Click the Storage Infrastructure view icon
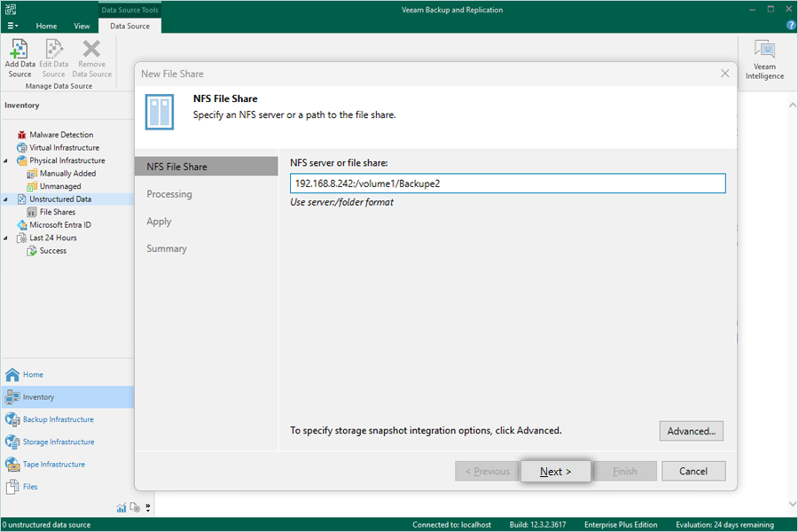Screen dimensions: 798x532 click(x=12, y=442)
